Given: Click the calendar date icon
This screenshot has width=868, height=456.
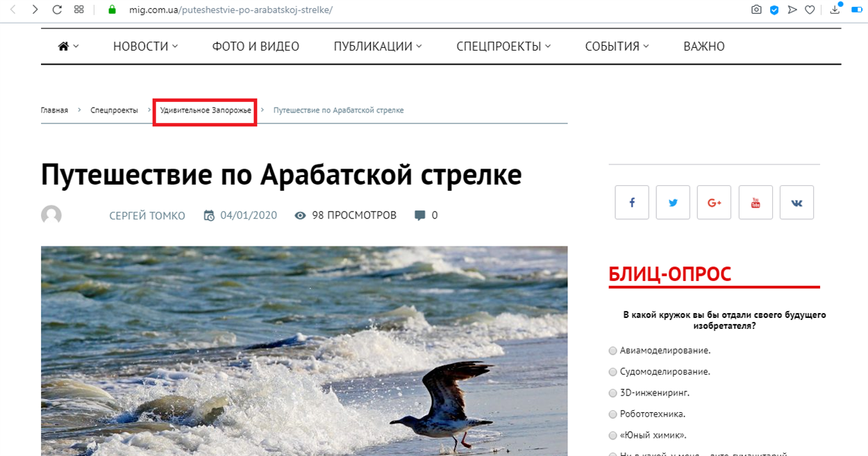Looking at the screenshot, I should pos(209,215).
